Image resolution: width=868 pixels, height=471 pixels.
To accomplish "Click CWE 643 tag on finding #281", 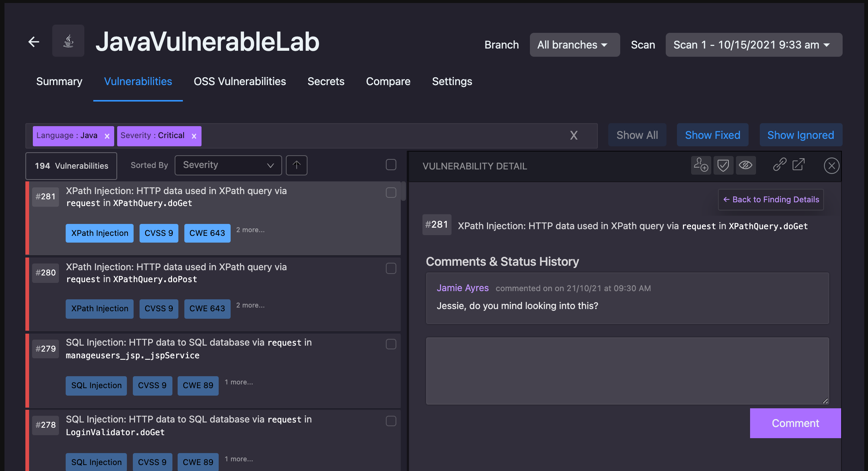I will click(x=207, y=233).
